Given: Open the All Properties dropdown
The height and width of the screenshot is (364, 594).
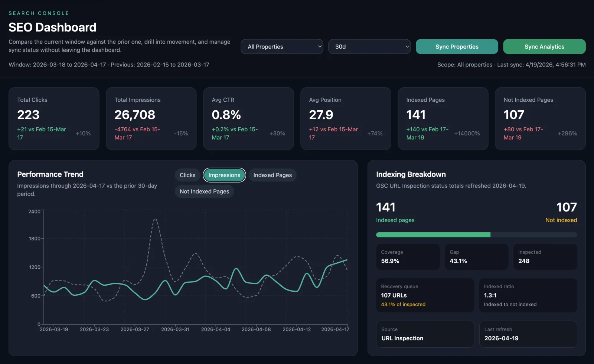Looking at the screenshot, I should (x=281, y=46).
